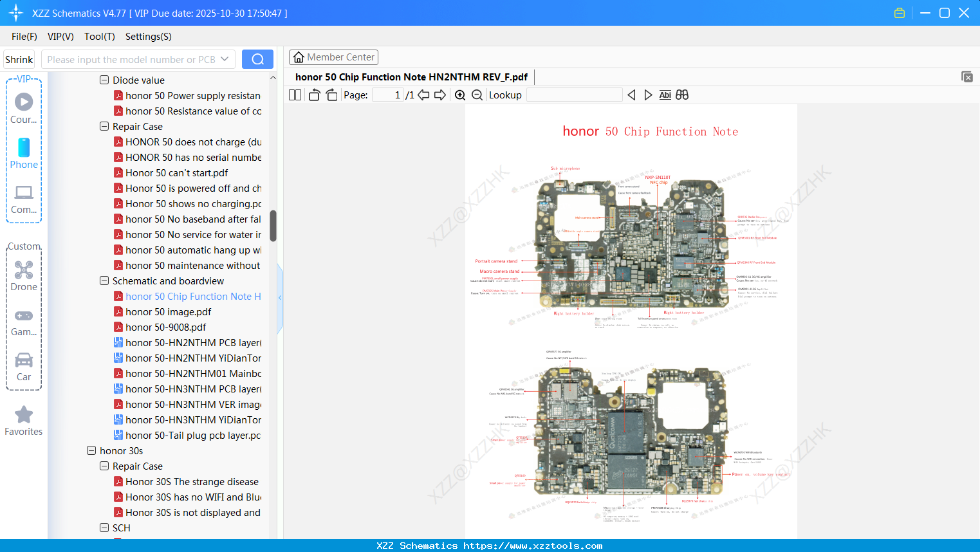980x552 pixels.
Task: Open HONOR 50 does not charge case
Action: pos(187,142)
